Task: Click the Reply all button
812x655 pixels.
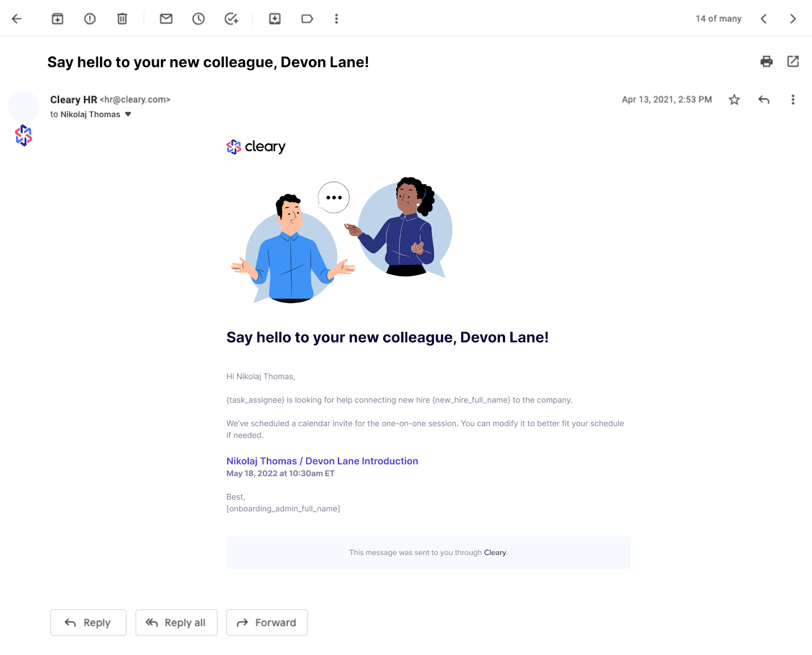Action: pyautogui.click(x=176, y=623)
